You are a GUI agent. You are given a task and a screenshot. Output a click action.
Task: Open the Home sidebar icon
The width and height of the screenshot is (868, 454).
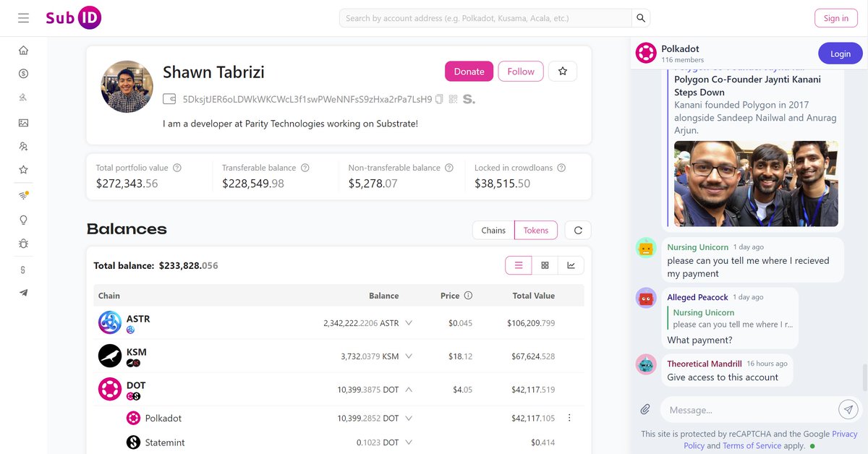(23, 50)
